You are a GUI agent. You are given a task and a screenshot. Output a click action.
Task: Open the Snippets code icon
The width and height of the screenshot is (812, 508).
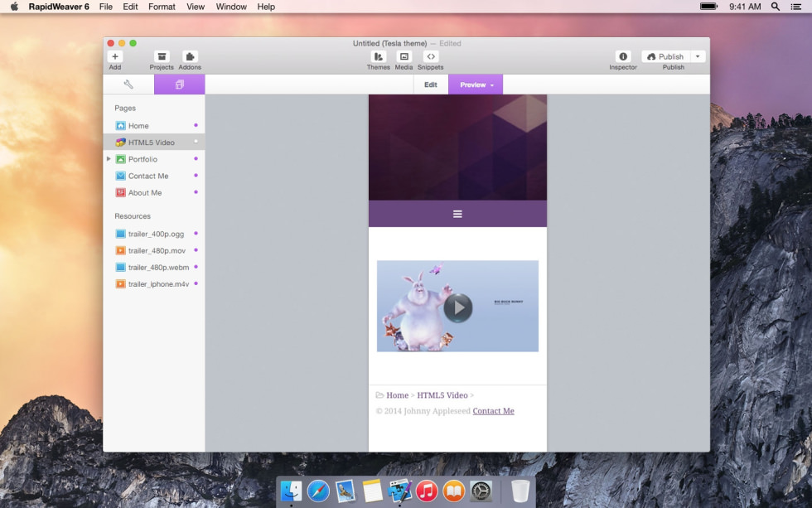430,56
